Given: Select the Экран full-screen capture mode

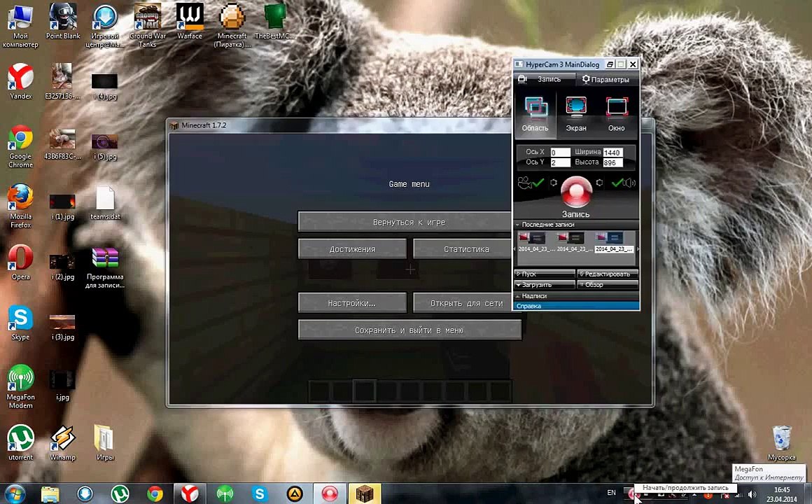Looking at the screenshot, I should 576,115.
